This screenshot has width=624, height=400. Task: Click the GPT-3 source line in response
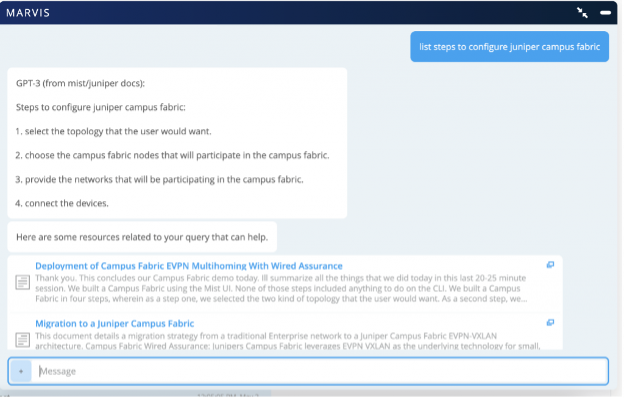[x=87, y=83]
